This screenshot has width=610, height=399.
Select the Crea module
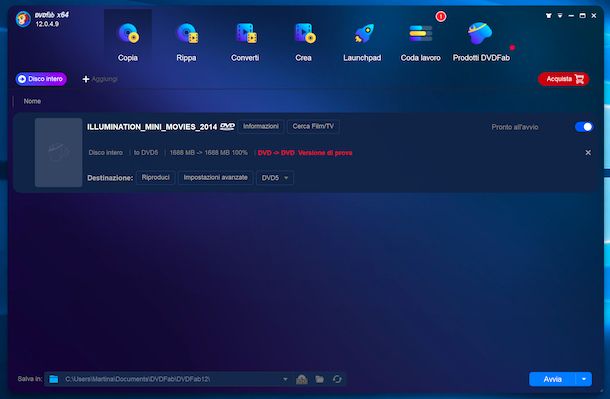pos(303,42)
